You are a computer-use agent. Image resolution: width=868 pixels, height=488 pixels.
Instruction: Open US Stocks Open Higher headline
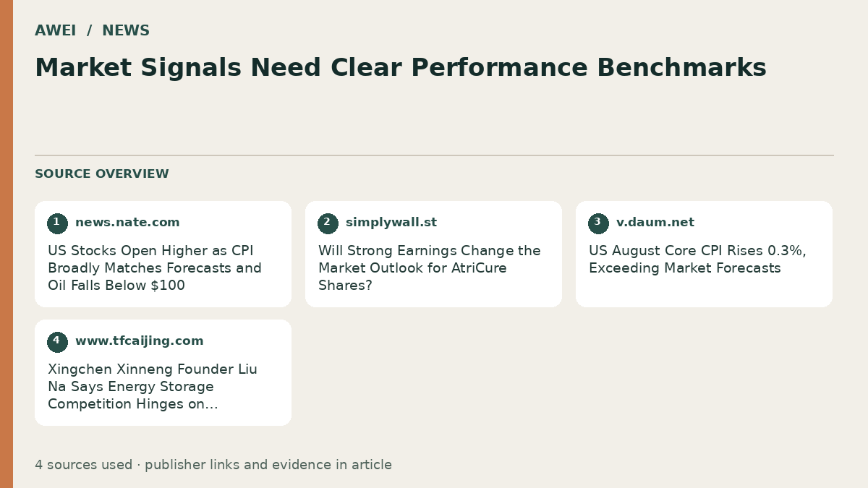point(155,268)
